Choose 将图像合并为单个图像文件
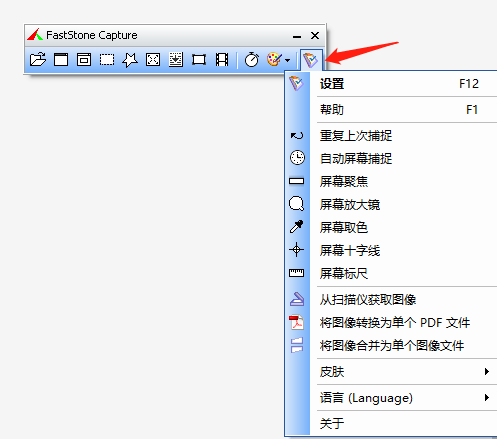 391,345
